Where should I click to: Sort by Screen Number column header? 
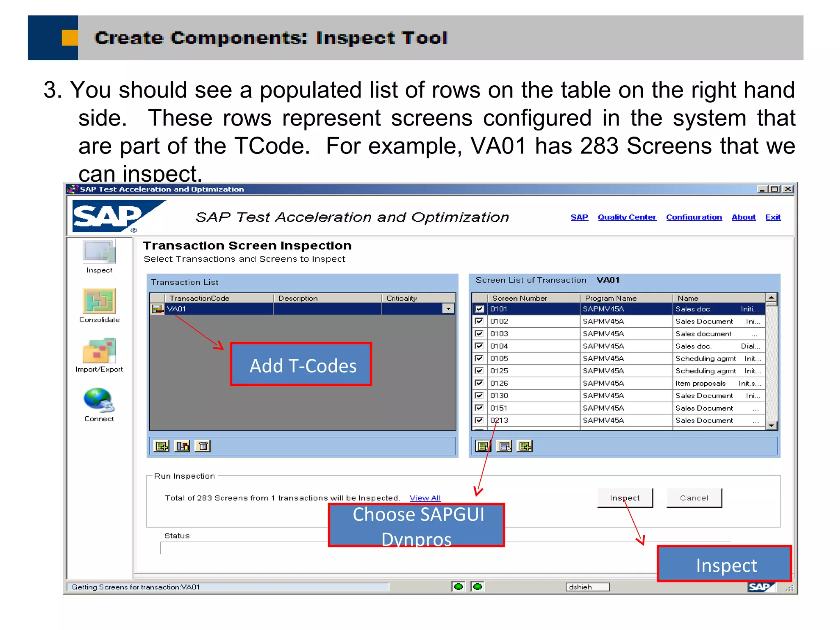click(534, 298)
